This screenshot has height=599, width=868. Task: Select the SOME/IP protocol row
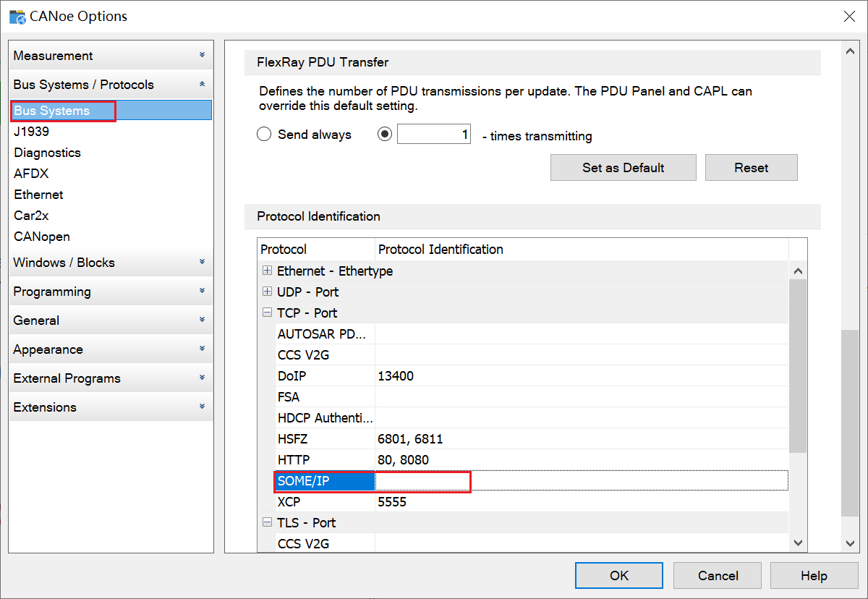click(325, 480)
